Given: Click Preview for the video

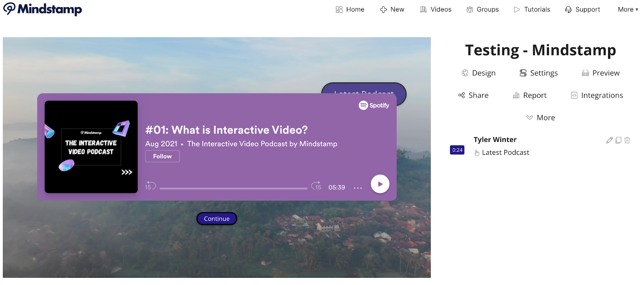Looking at the screenshot, I should (601, 73).
